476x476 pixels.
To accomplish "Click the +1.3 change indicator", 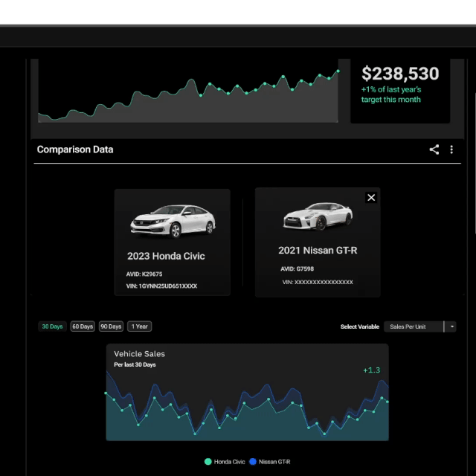I will coord(371,370).
